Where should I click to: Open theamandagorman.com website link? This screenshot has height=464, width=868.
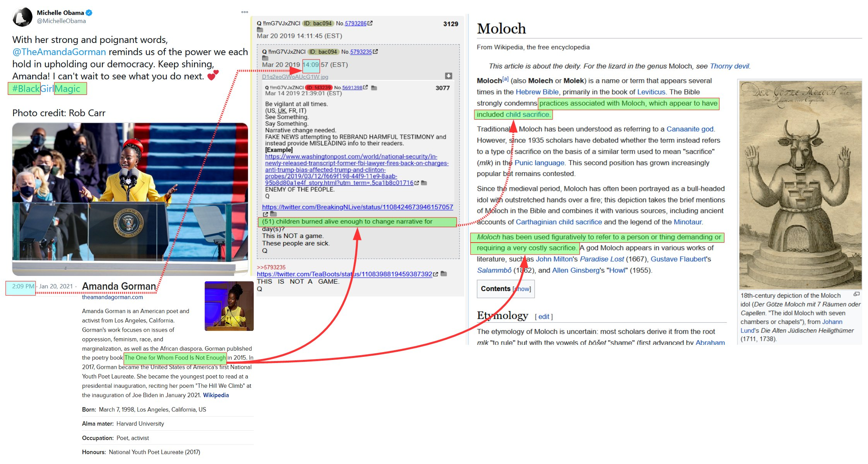pos(112,297)
